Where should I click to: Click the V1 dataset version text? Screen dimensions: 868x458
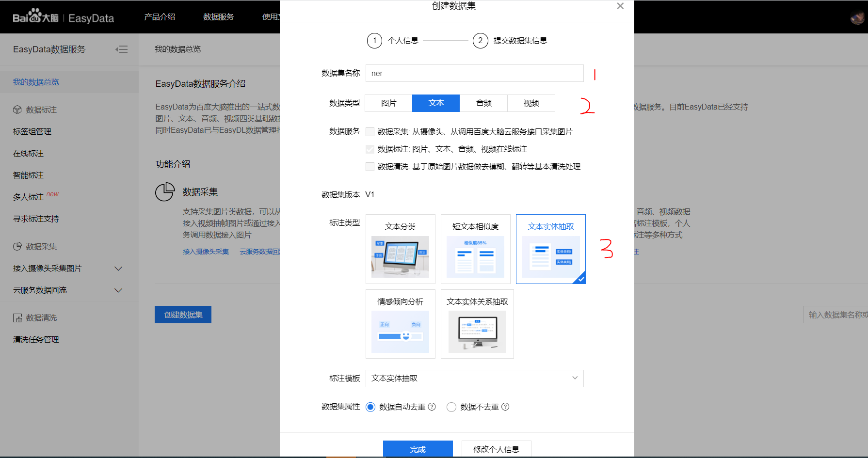point(370,195)
